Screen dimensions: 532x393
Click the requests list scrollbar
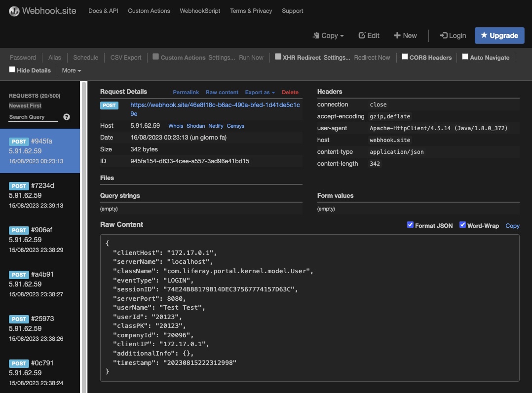[84, 237]
